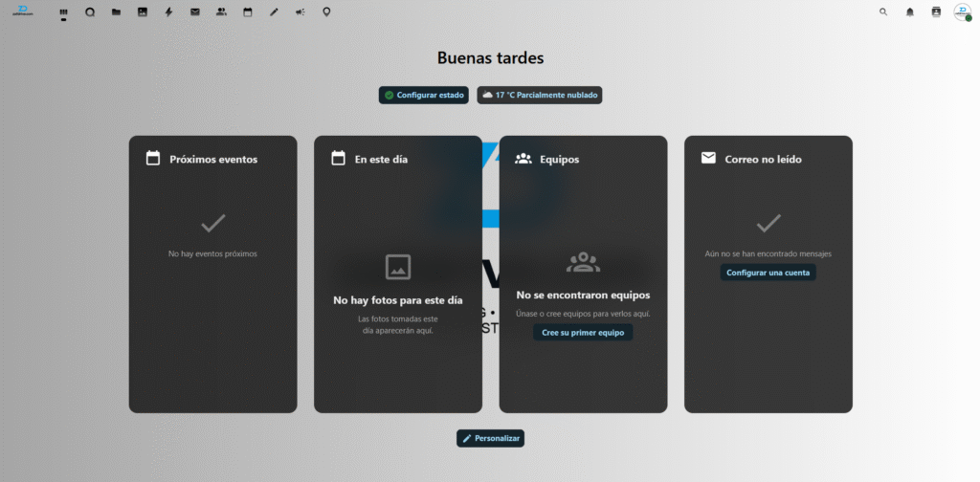Open the Photos app icon
The image size is (980, 482).
click(143, 12)
